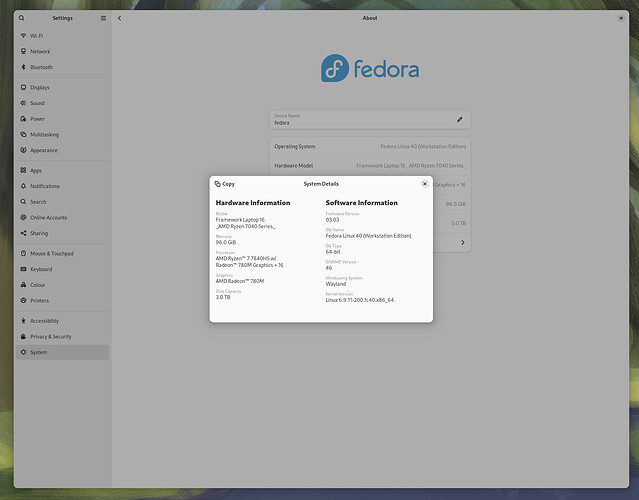
Task: Click the Colour icon in sidebar
Action: pyautogui.click(x=23, y=285)
